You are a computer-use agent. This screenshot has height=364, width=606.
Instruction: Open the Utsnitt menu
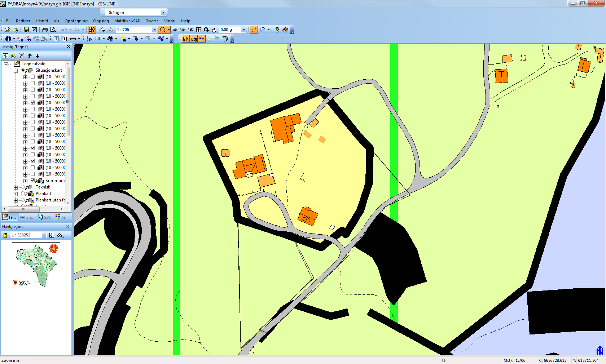pyautogui.click(x=42, y=21)
